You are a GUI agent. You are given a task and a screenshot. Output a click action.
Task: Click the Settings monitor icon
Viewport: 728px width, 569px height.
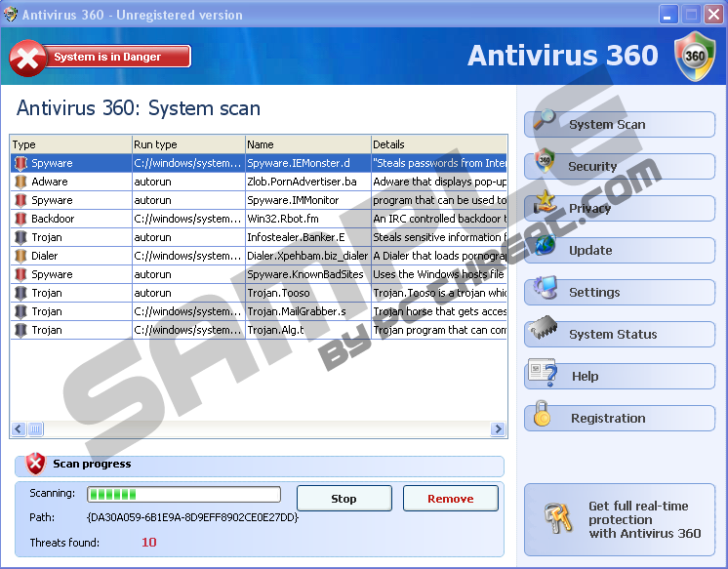[546, 287]
